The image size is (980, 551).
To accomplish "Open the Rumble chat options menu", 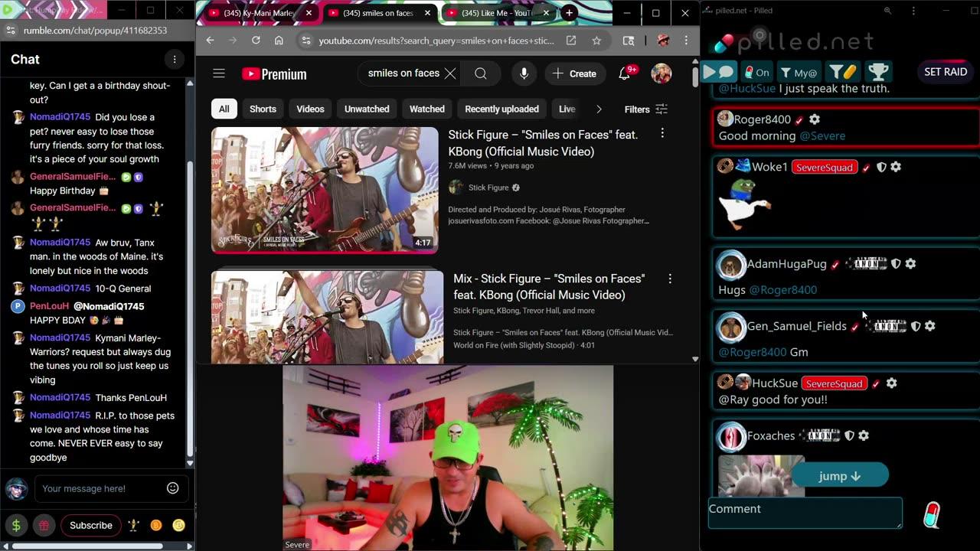I will click(175, 60).
